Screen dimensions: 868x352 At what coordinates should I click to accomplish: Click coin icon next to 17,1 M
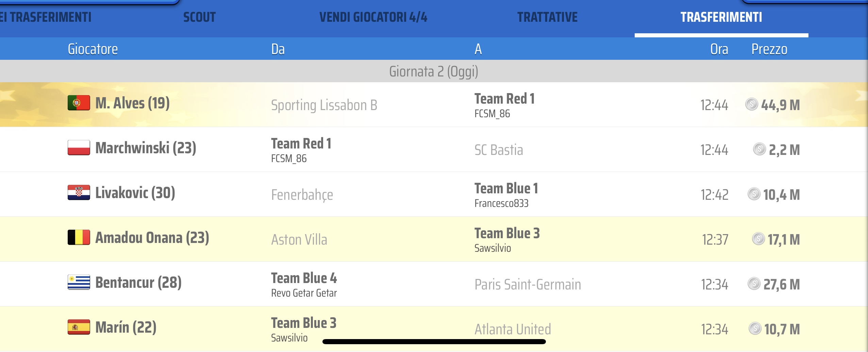point(758,239)
